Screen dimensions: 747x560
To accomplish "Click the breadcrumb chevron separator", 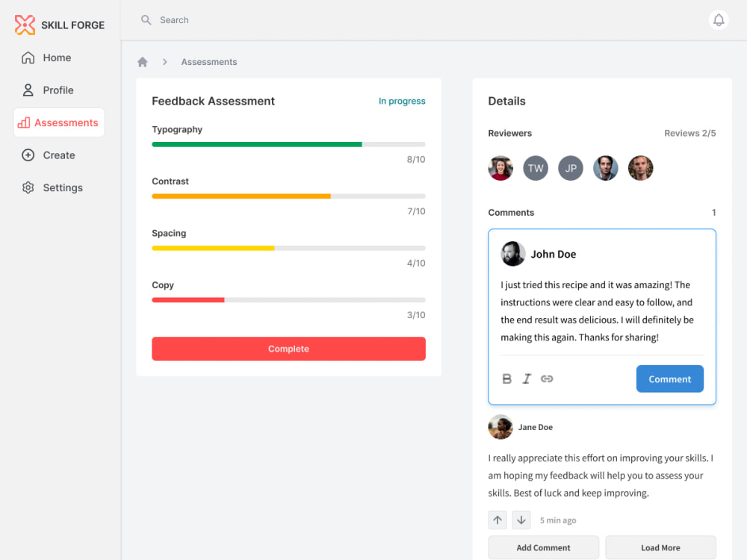I will (x=165, y=62).
